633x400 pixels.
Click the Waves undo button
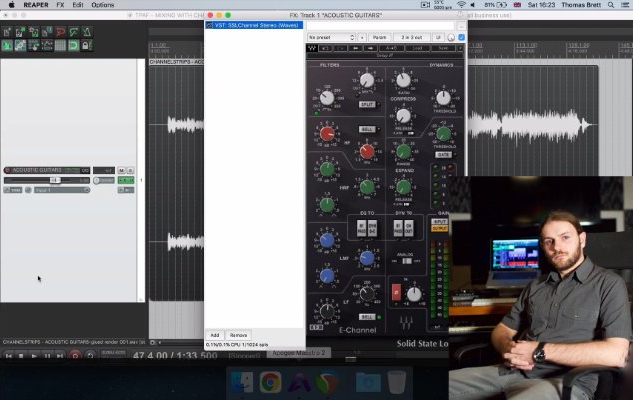(326, 48)
